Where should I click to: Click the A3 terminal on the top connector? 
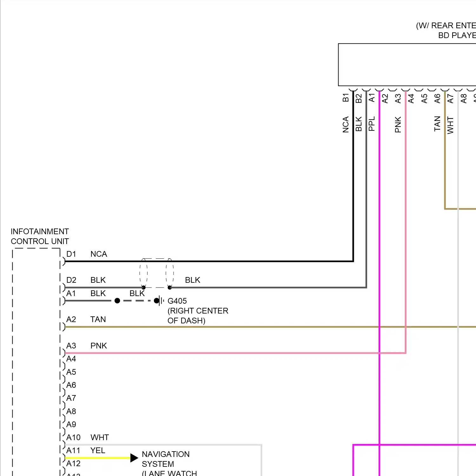point(398,98)
